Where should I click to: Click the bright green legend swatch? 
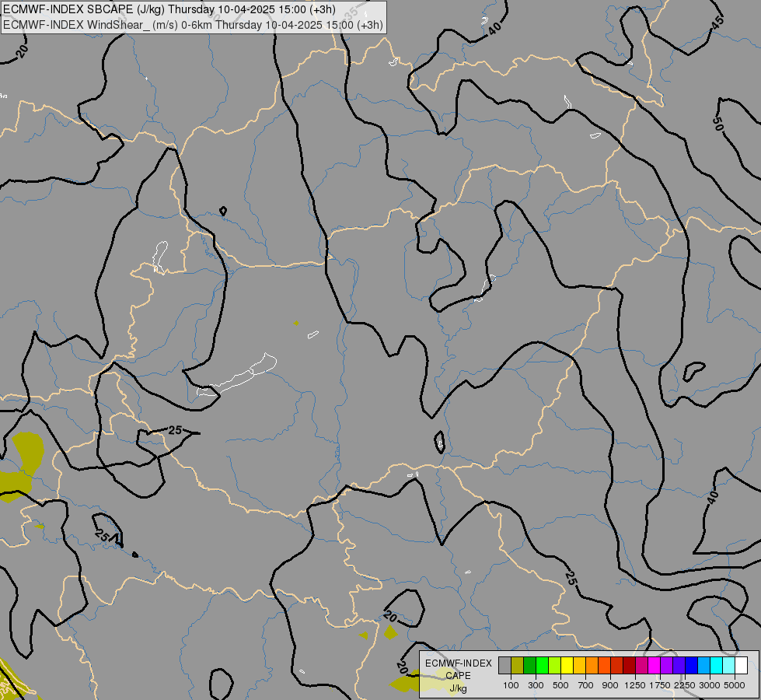(542, 666)
